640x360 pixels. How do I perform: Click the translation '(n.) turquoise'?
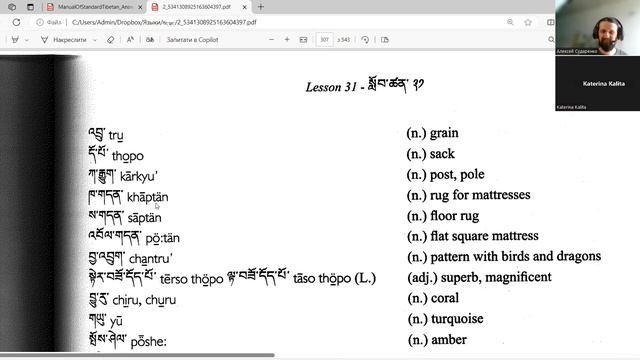click(445, 319)
